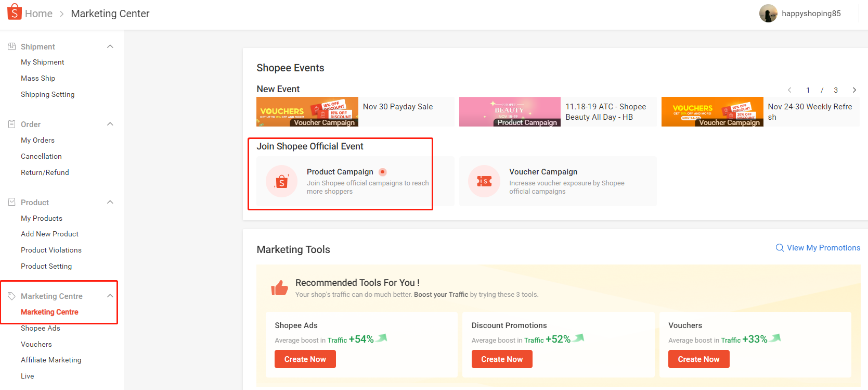Click the green traffic arrow on Vouchers card
The height and width of the screenshot is (390, 868).
pyautogui.click(x=775, y=338)
